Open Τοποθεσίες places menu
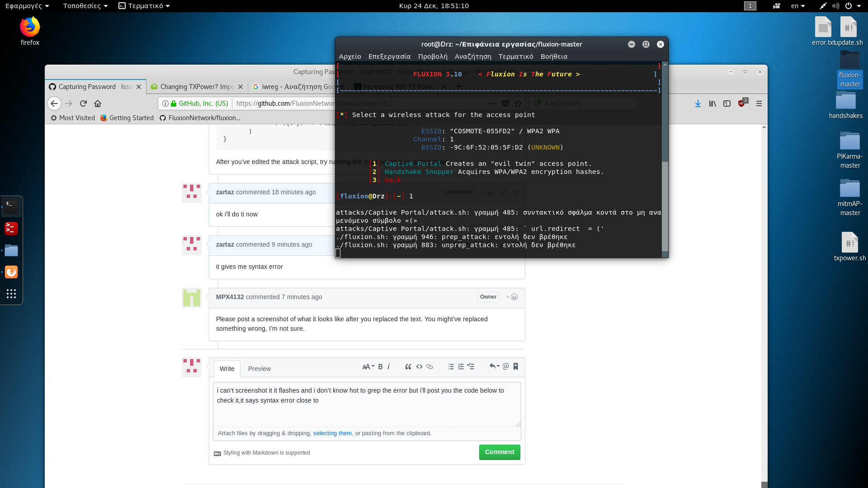Screen dimensions: 868x488 85,6
